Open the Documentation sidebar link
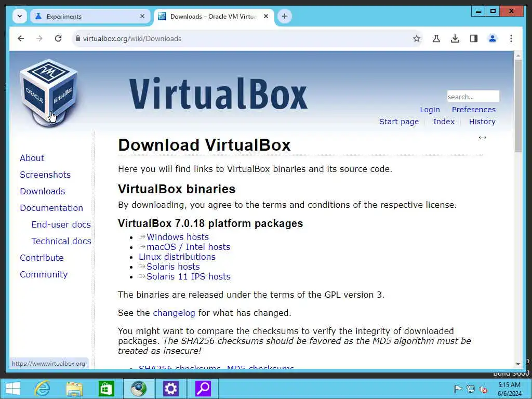 click(51, 208)
